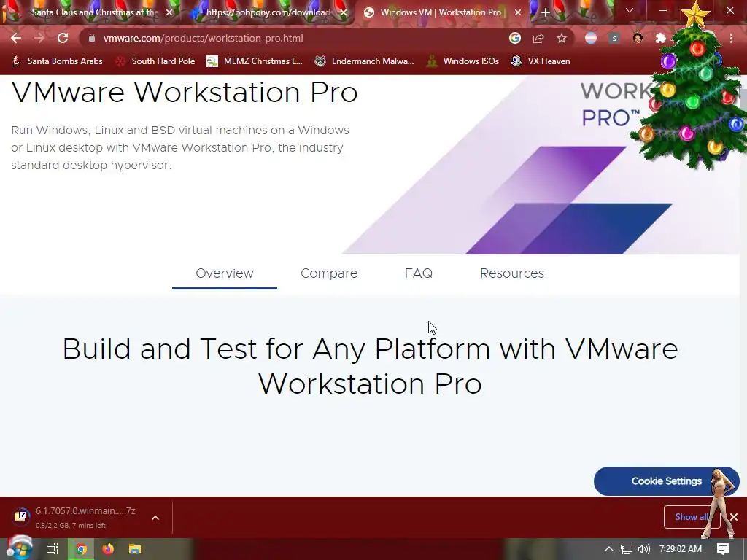Image resolution: width=747 pixels, height=560 pixels.
Task: Open the Windows Start button
Action: [x=19, y=549]
